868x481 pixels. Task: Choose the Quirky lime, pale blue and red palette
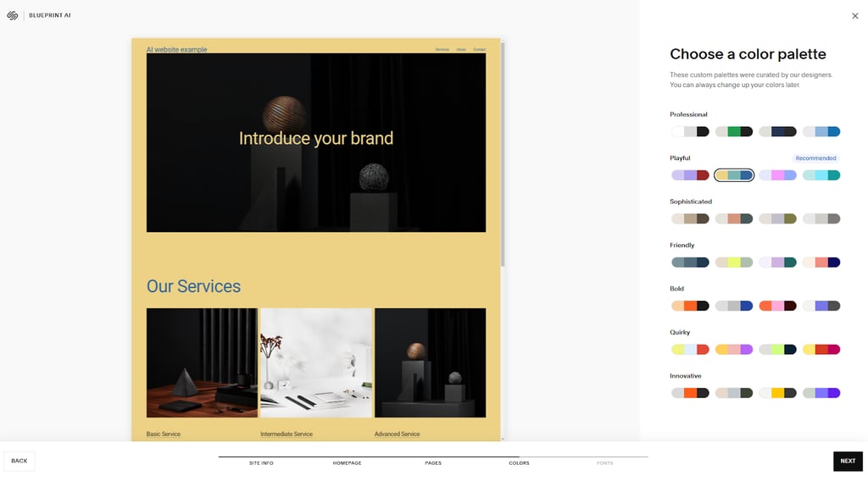coord(690,350)
